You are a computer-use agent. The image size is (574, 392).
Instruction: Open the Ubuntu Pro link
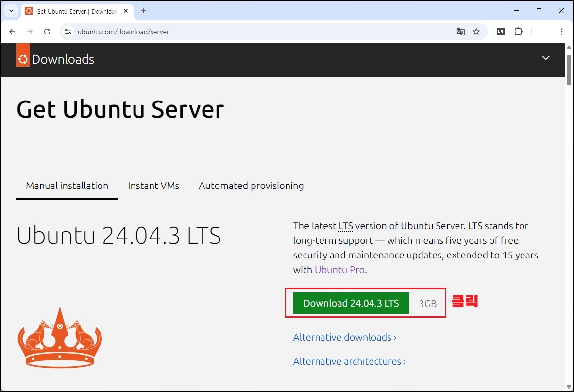coord(339,270)
